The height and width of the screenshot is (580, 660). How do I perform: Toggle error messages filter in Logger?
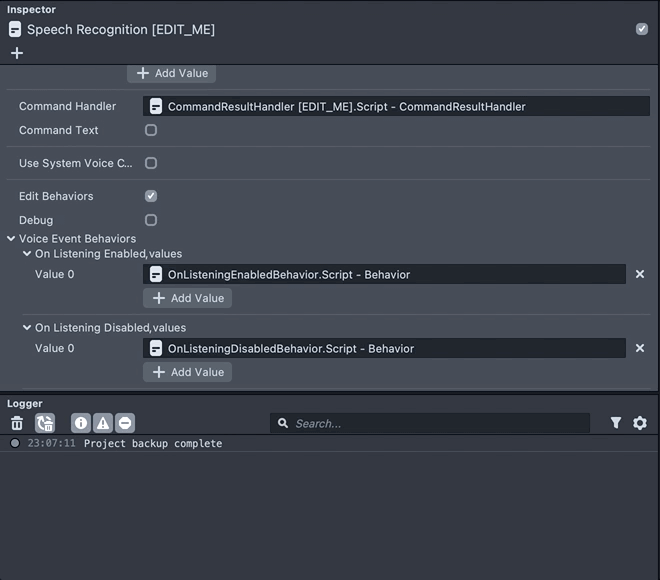125,423
